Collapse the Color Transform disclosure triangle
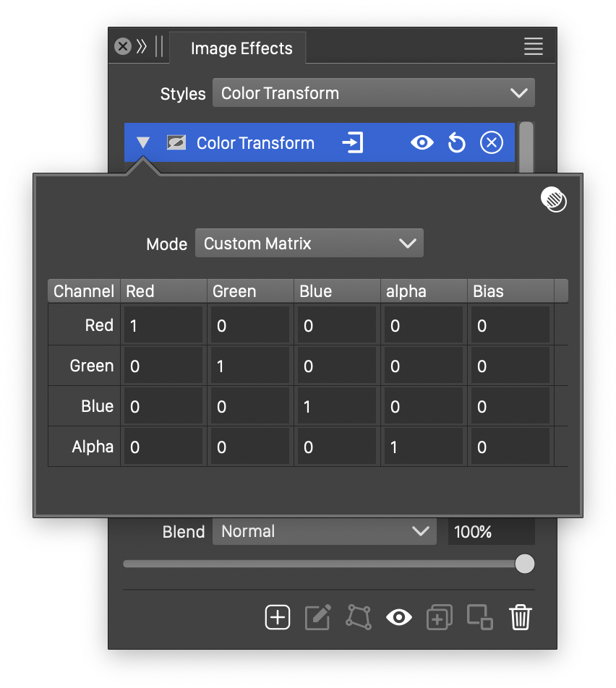The width and height of the screenshot is (616, 688). (x=143, y=143)
